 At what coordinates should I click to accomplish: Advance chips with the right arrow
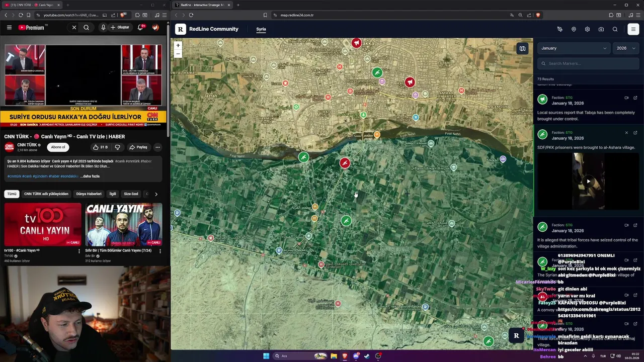156,194
